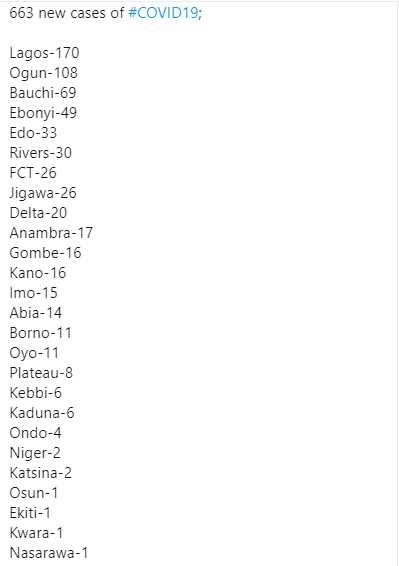399x566 pixels.
Task: Click on Ebonyi-49 entry
Action: click(43, 113)
